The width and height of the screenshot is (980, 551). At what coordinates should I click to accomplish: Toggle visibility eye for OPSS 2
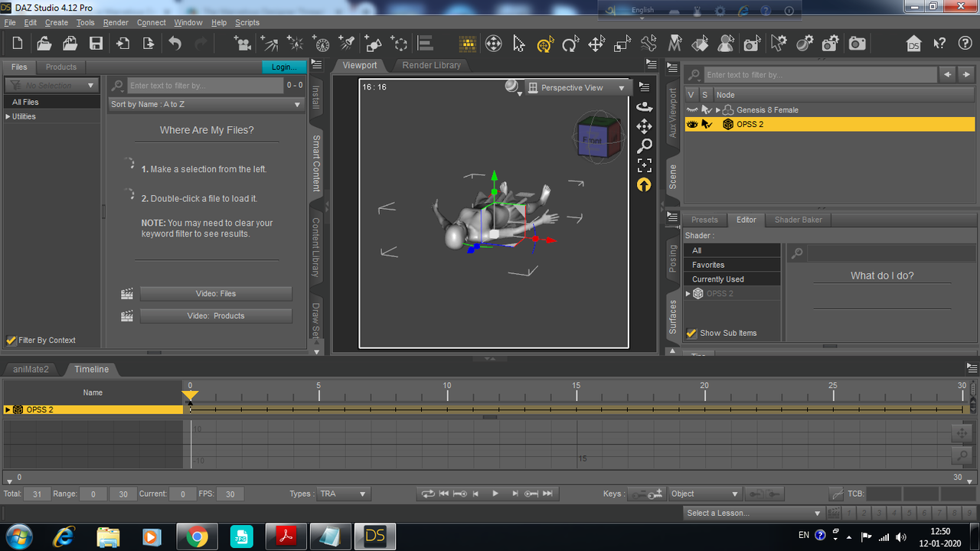pos(692,124)
